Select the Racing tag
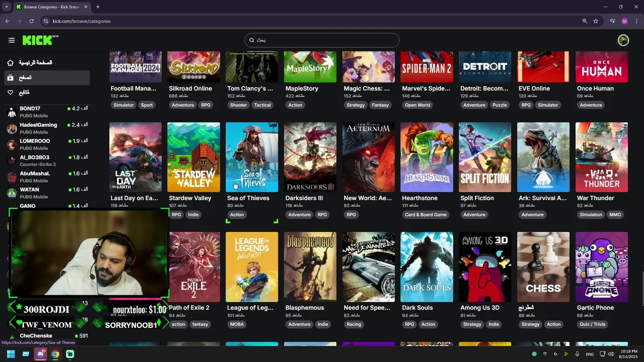Image resolution: width=644 pixels, height=362 pixels. (x=354, y=324)
